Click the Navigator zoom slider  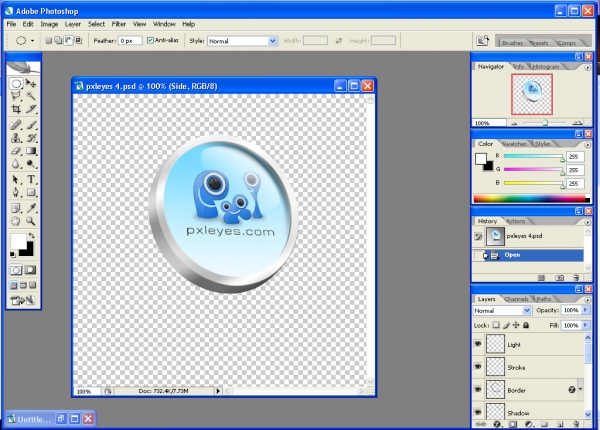click(545, 123)
